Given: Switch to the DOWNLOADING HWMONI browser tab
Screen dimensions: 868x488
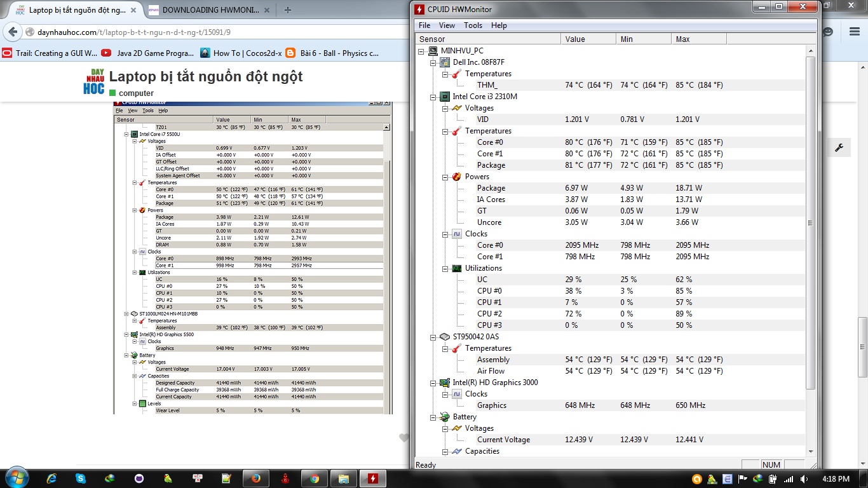Looking at the screenshot, I should [x=208, y=10].
